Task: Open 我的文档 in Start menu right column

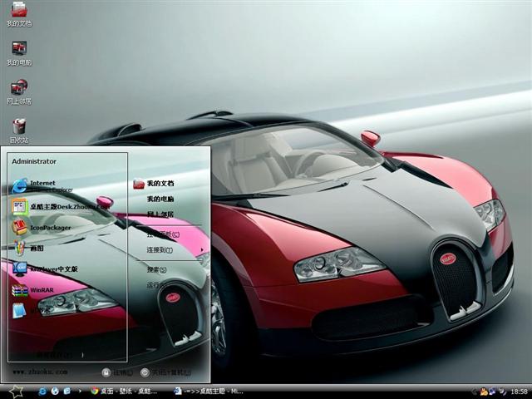Action: click(153, 184)
